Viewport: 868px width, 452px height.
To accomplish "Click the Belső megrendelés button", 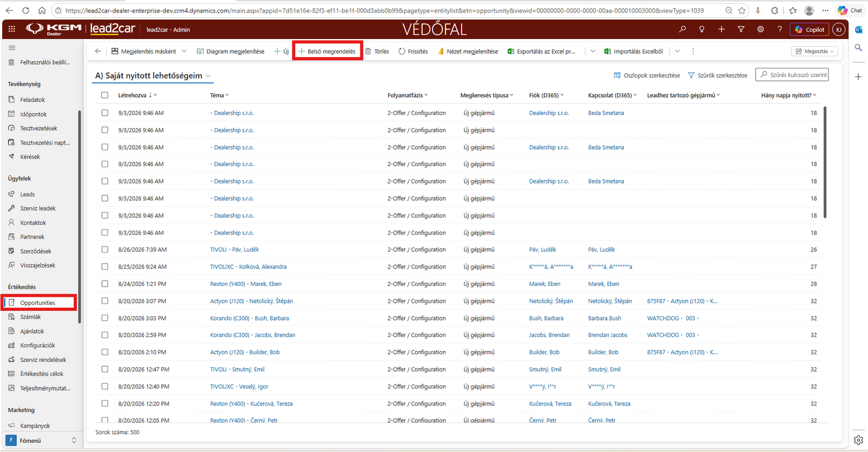I will [x=327, y=51].
